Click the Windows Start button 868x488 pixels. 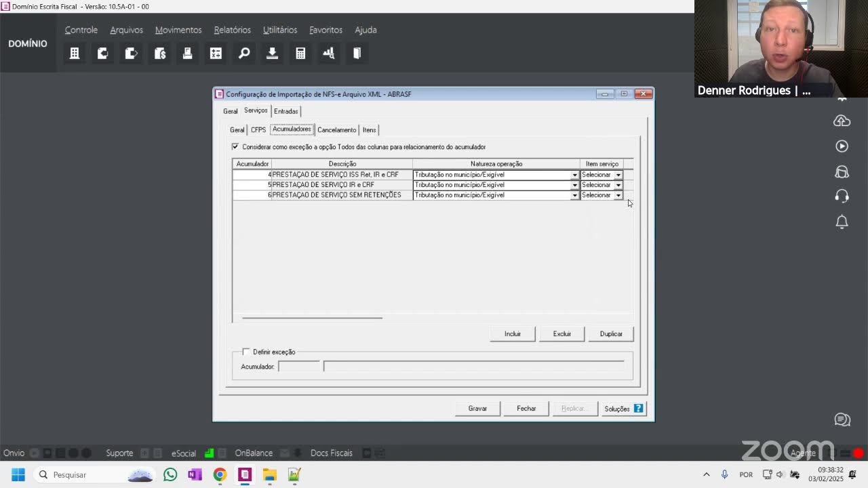click(18, 474)
